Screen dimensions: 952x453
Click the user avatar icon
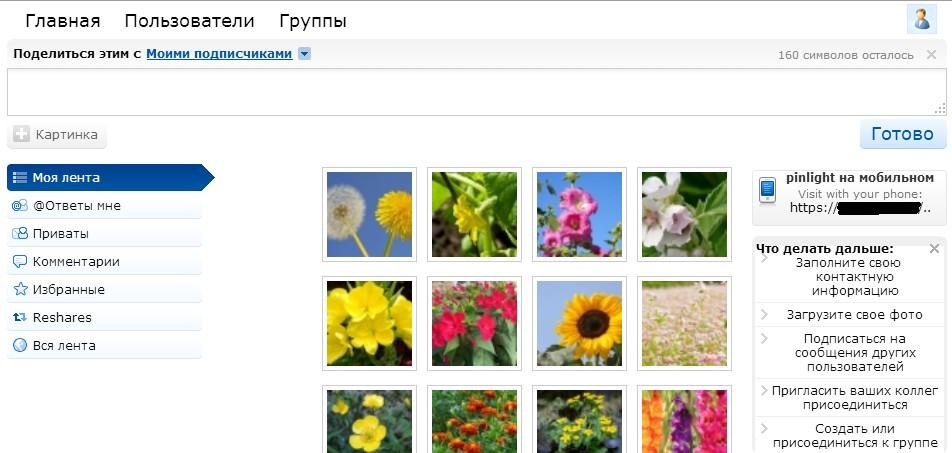point(922,19)
